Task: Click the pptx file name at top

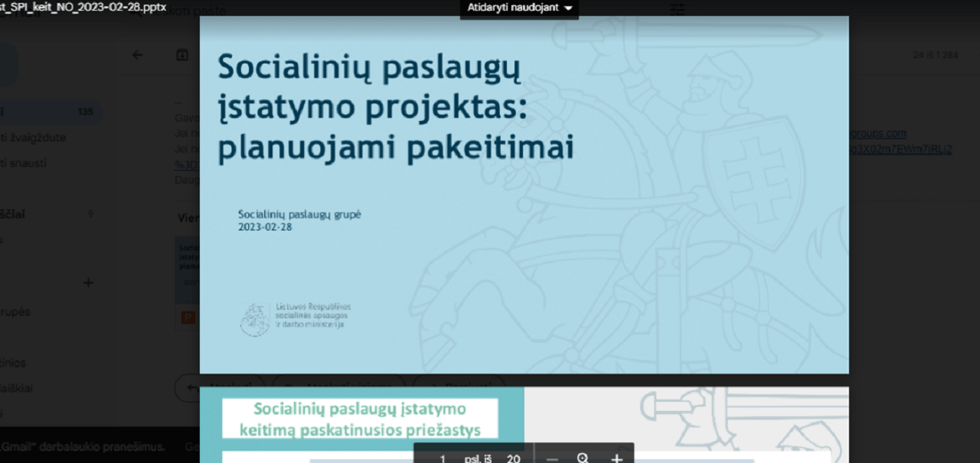Action: tap(83, 7)
